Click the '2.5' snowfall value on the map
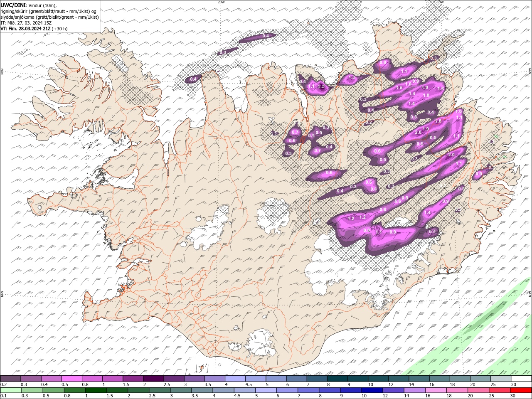Image resolution: width=532 pixels, height=399 pixels. [x=321, y=86]
